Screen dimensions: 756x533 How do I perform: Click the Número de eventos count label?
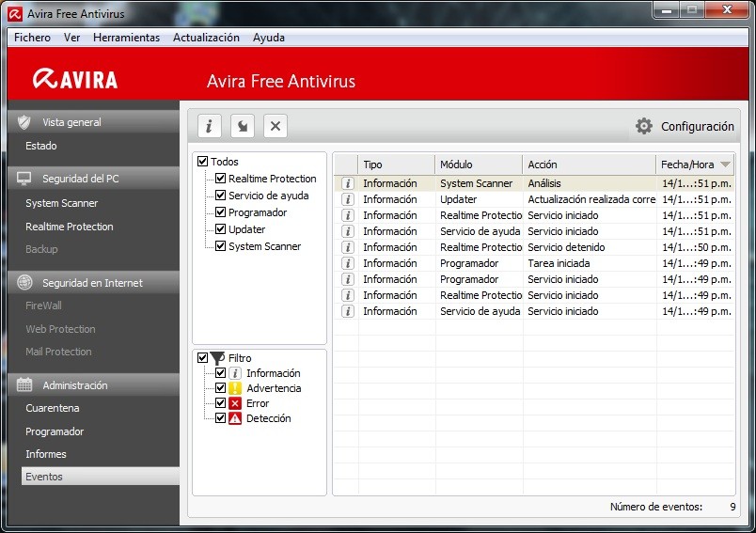point(655,507)
